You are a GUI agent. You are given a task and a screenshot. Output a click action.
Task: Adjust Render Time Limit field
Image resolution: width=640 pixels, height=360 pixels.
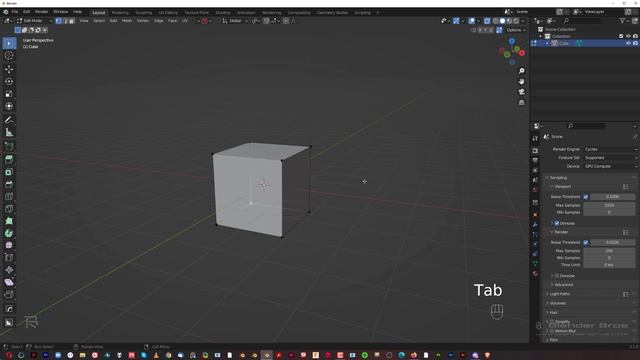(x=609, y=265)
